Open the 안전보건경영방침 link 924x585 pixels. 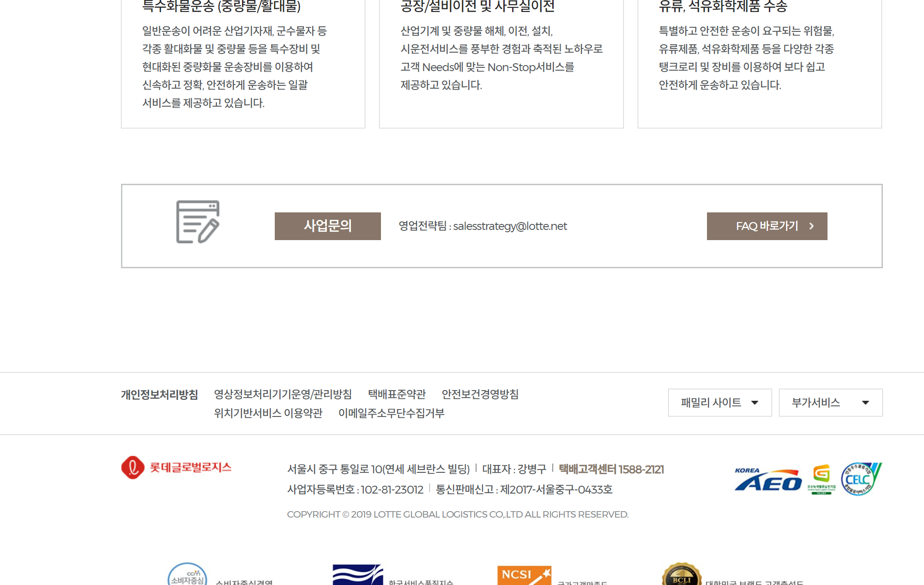tap(480, 394)
